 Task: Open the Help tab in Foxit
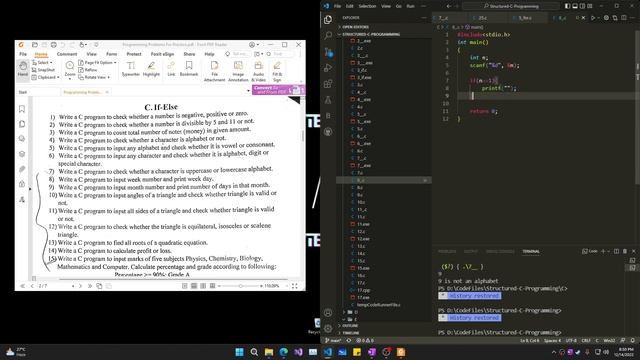point(209,54)
